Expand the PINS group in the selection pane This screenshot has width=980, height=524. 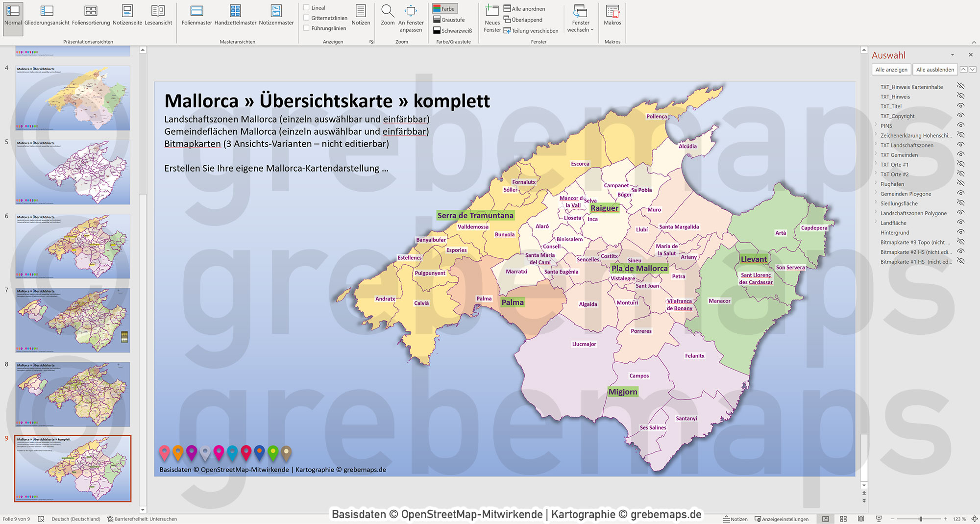[x=876, y=126]
